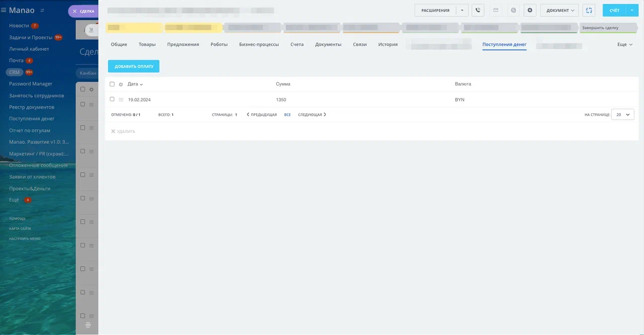Check the box for the 19.02.2024 payment
The width and height of the screenshot is (644, 335).
point(112,99)
